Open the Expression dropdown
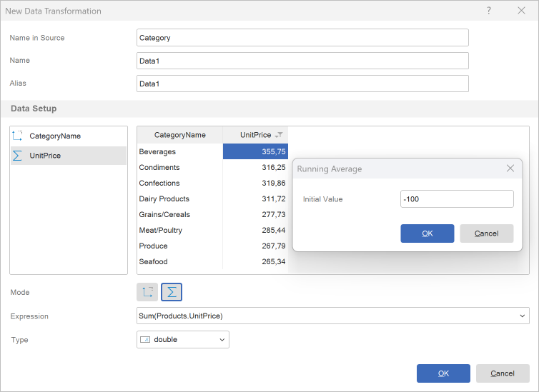539x392 pixels. coord(523,316)
